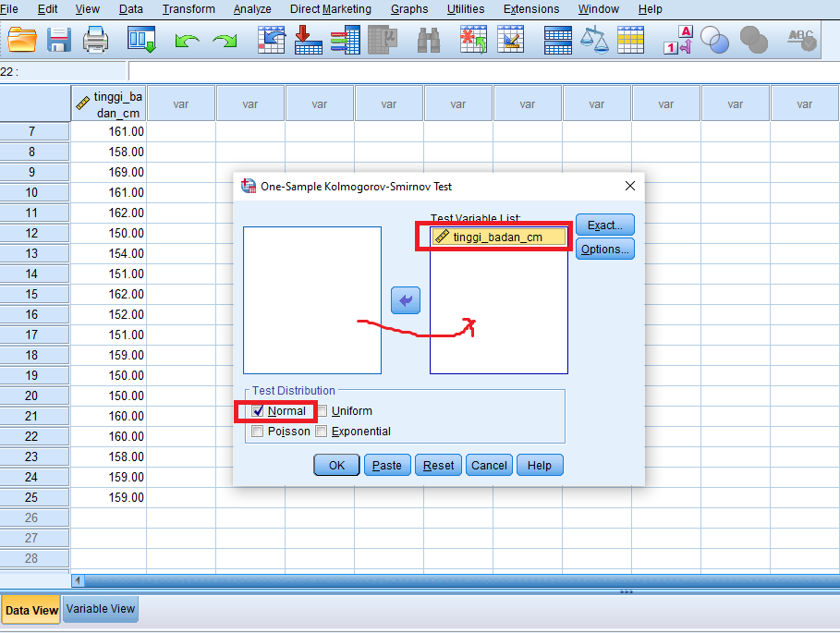Select tinggi_badan_cm in Test Variable List

[x=498, y=237]
